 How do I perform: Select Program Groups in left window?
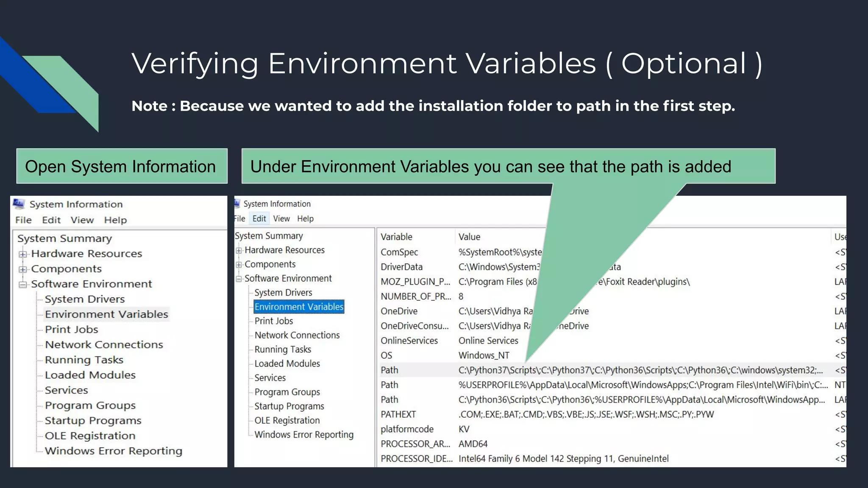pos(90,405)
